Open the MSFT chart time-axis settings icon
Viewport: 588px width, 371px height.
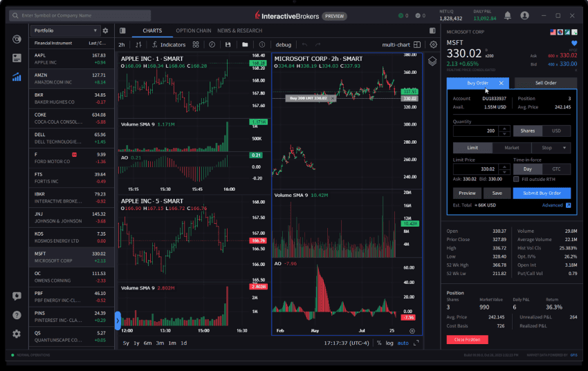(x=412, y=331)
